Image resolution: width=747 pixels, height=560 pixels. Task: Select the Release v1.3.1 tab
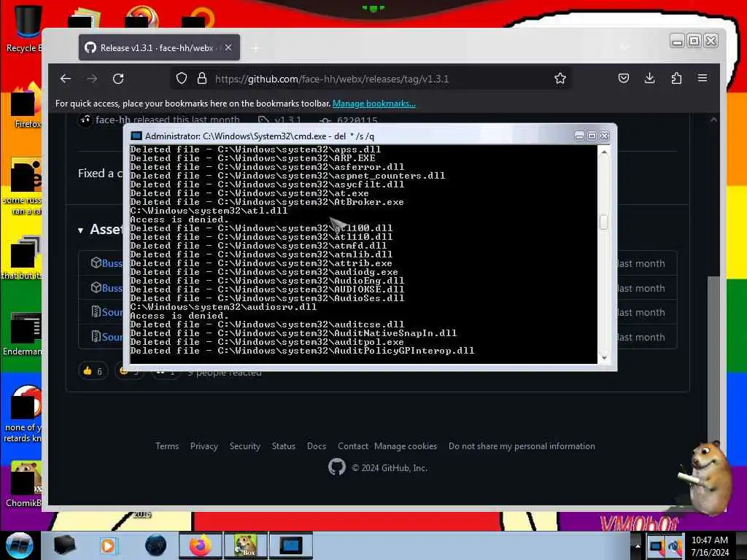(159, 47)
